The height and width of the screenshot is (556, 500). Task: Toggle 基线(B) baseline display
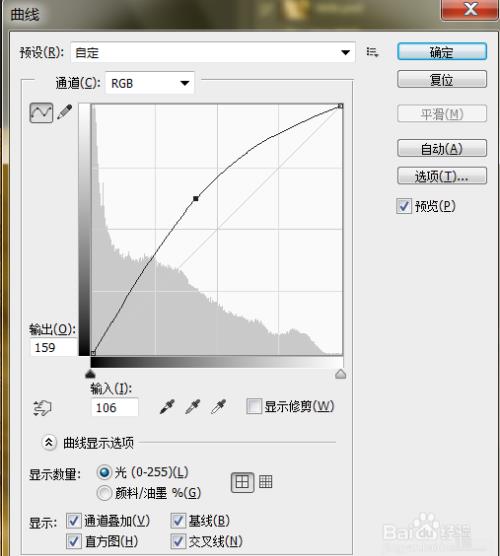(178, 521)
